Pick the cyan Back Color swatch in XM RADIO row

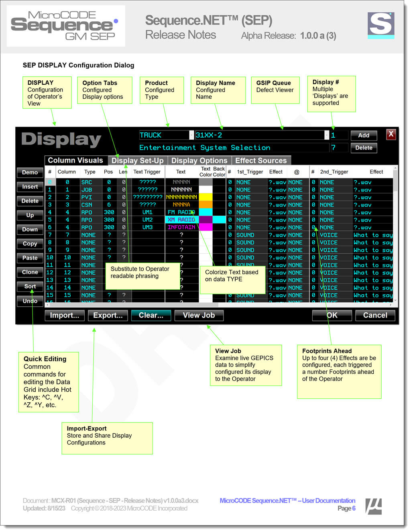click(x=219, y=220)
